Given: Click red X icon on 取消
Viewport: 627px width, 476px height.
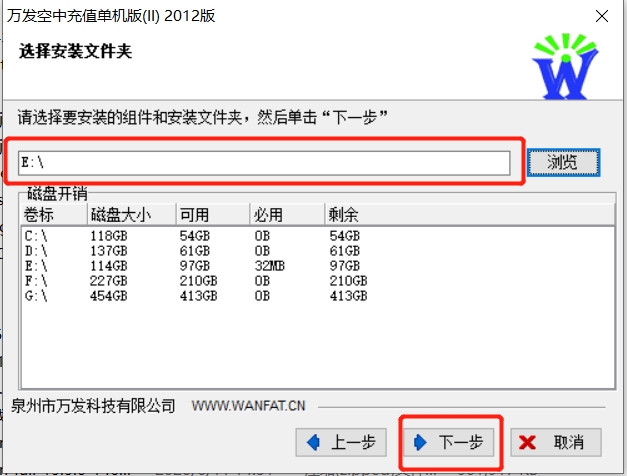Looking at the screenshot, I should click(x=527, y=442).
